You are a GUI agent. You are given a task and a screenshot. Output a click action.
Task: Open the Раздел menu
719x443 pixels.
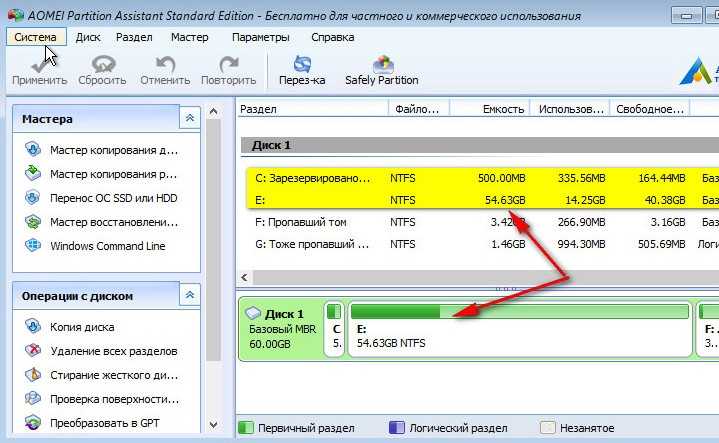pos(134,37)
